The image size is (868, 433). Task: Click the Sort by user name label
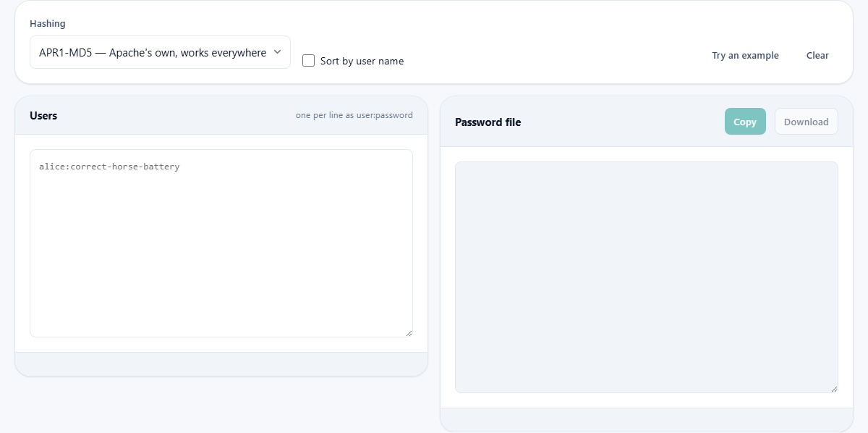click(362, 61)
